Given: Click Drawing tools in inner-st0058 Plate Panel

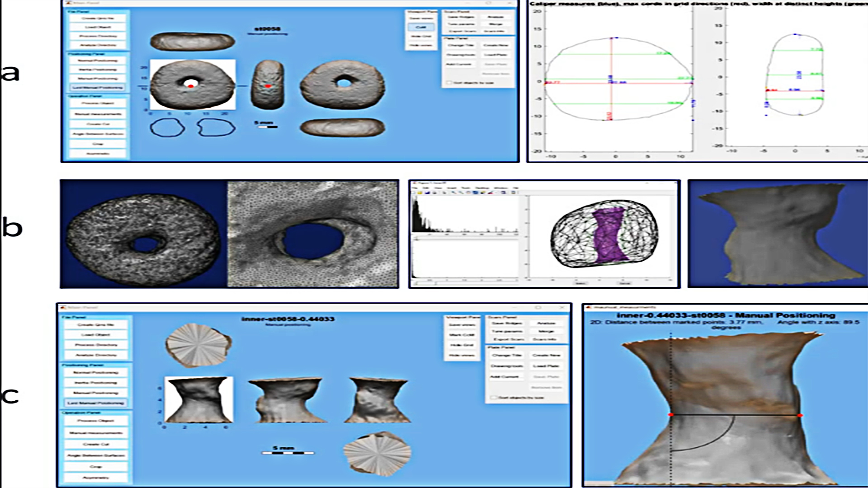Looking at the screenshot, I should (x=507, y=366).
